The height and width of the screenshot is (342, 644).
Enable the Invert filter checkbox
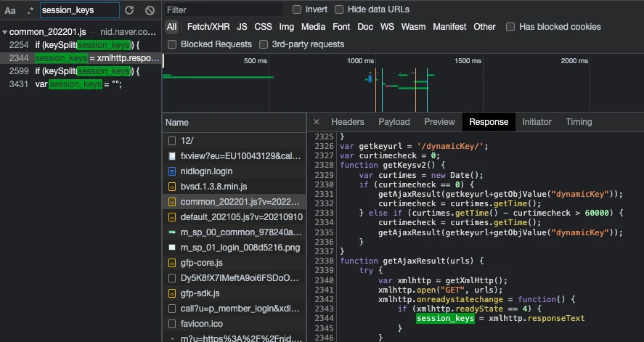[x=297, y=9]
